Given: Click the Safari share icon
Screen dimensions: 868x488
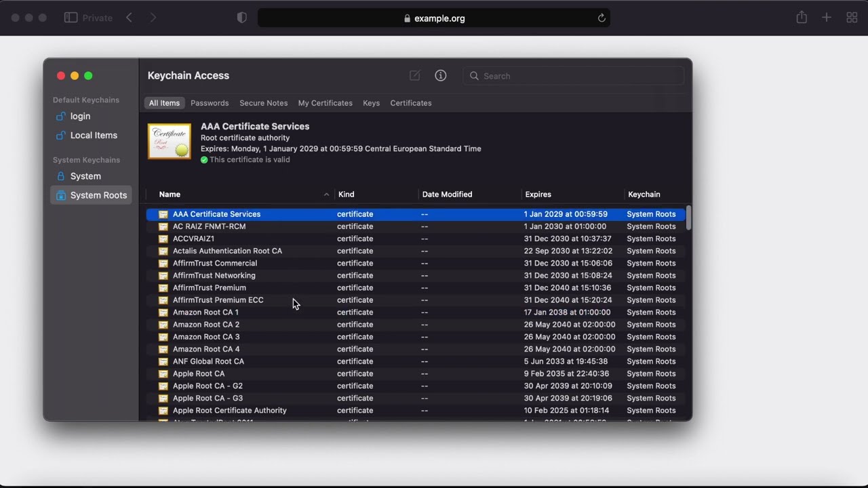Looking at the screenshot, I should point(802,18).
